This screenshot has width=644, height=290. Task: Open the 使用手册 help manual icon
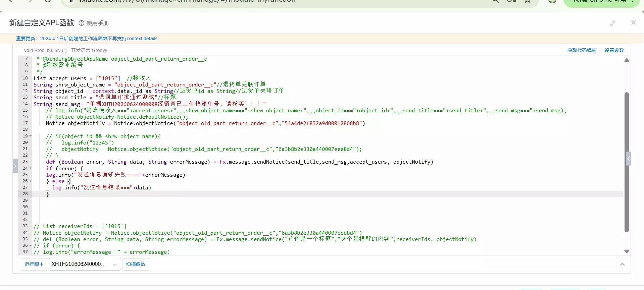point(81,23)
